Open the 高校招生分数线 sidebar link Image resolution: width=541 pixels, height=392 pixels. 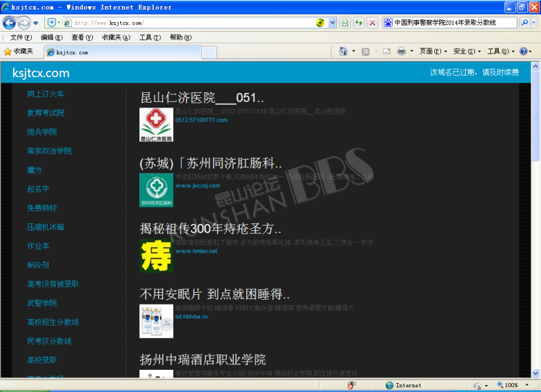point(53,323)
